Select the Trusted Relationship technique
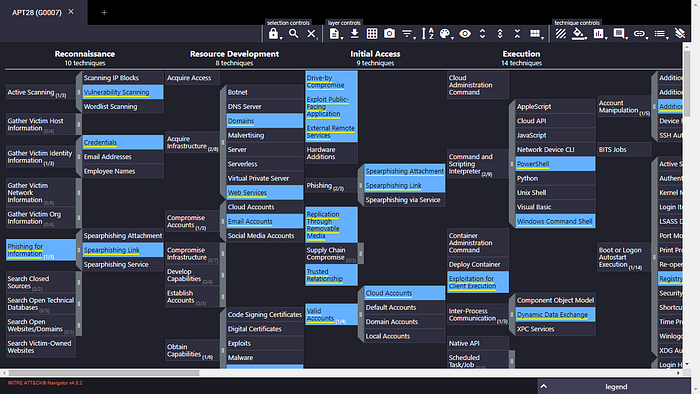700x394 pixels. pyautogui.click(x=331, y=275)
